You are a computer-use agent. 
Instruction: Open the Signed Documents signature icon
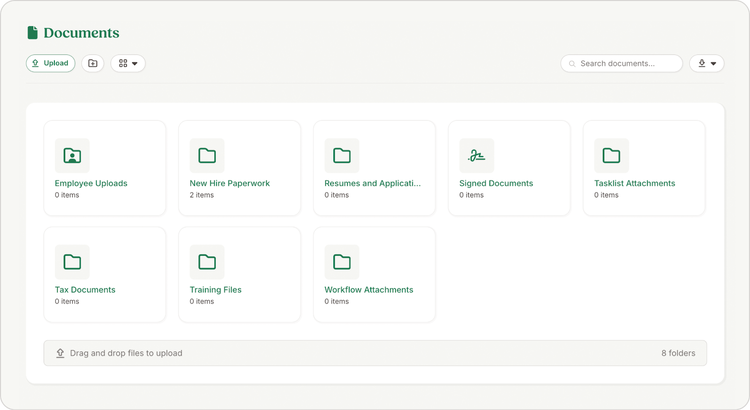[477, 155]
